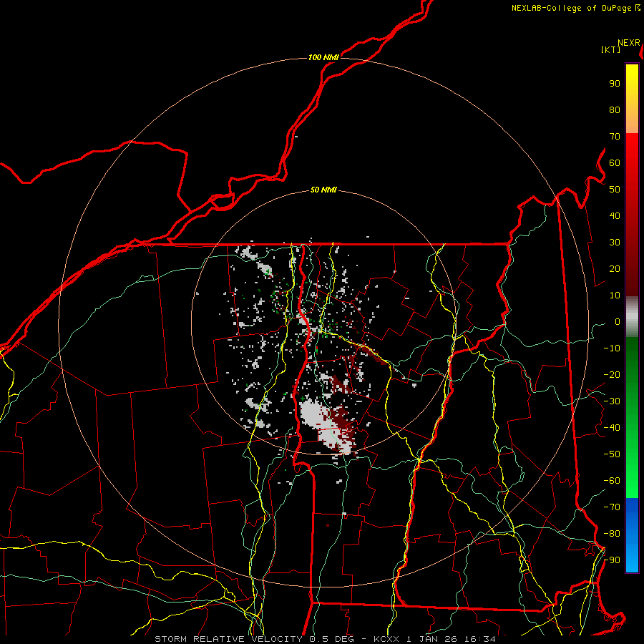Click the -20 value on the velocity scale
The height and width of the screenshot is (644, 644).
pos(612,374)
